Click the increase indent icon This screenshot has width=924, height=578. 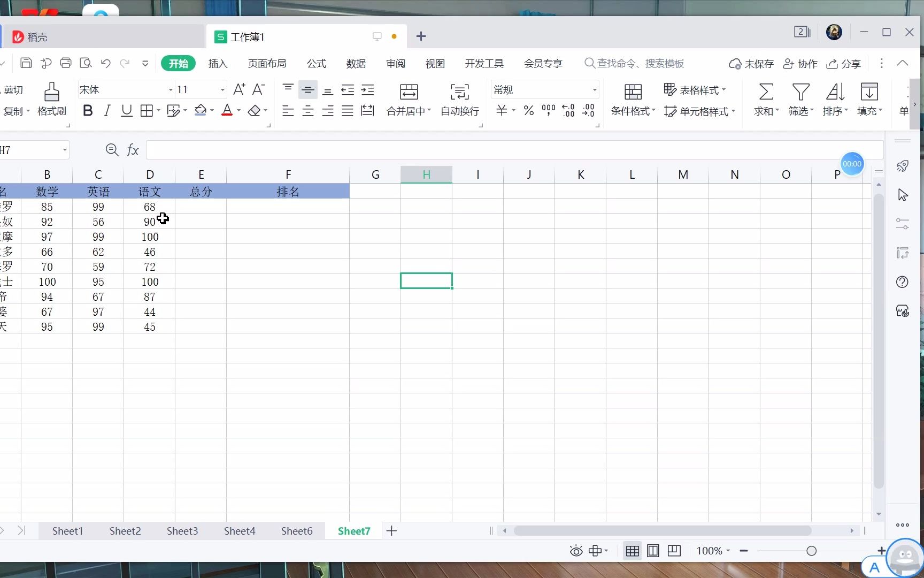coord(367,89)
